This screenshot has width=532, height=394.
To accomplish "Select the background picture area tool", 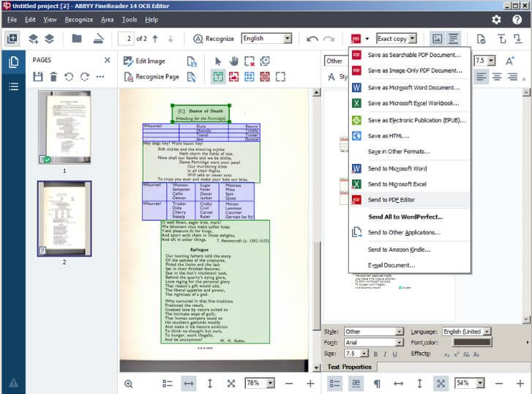I will 265,77.
